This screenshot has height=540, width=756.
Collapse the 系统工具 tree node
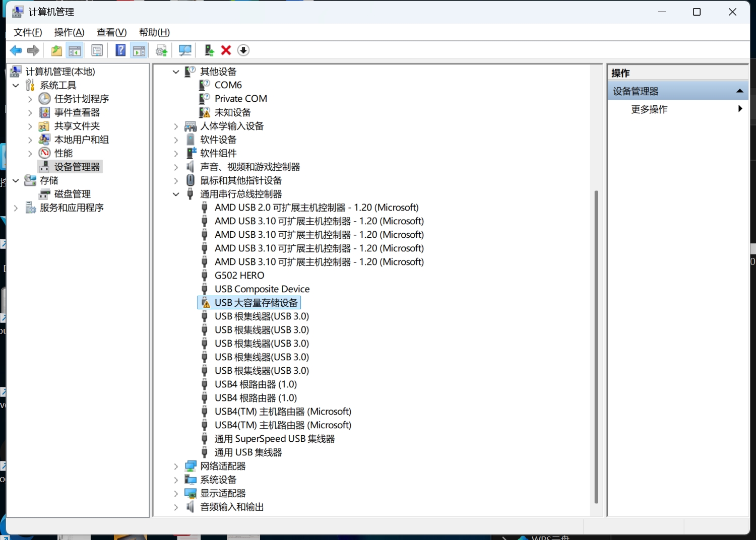tap(16, 85)
